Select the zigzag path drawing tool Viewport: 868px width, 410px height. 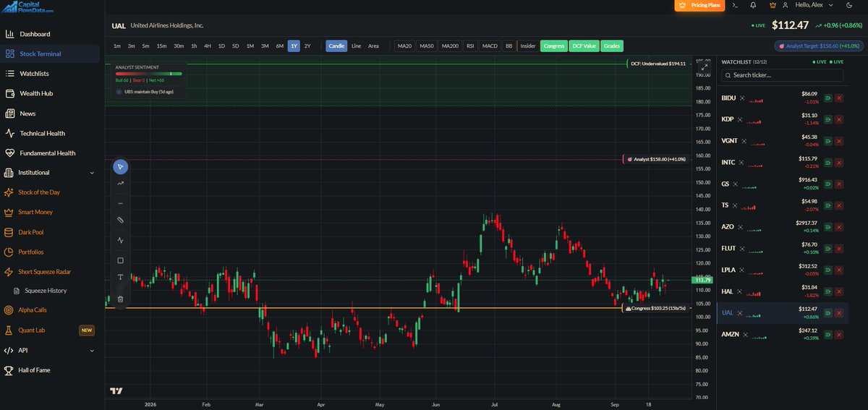pyautogui.click(x=121, y=240)
